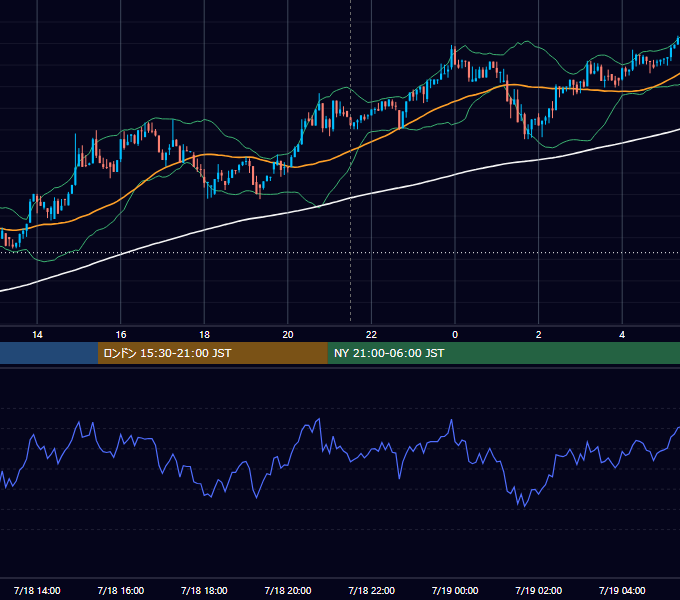
Task: Click the 7/18 18:00 date label
Action: pos(204,590)
